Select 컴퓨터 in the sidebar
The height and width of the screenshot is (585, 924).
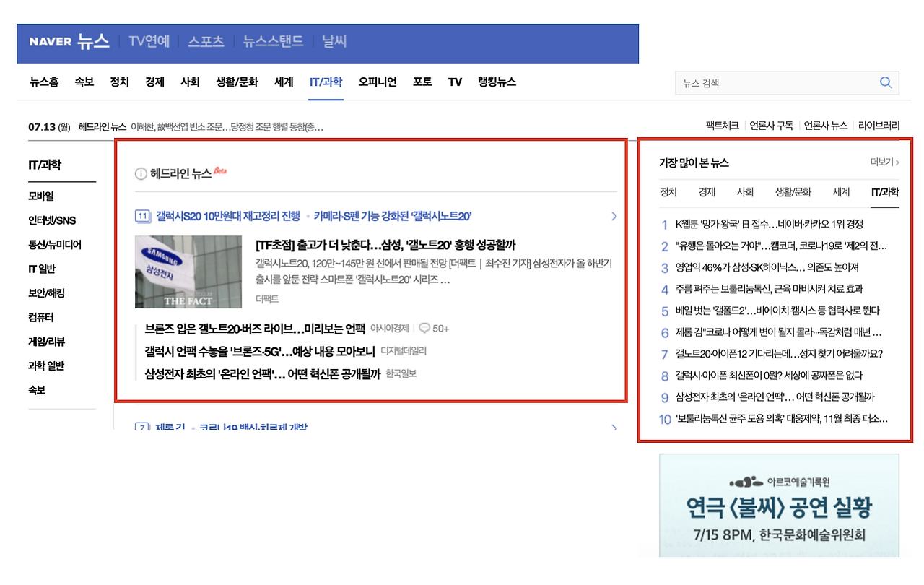pyautogui.click(x=41, y=317)
